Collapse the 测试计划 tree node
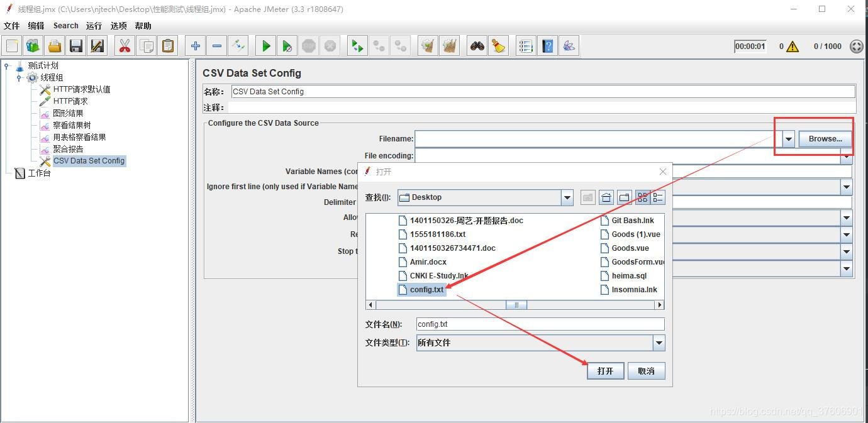Screen dimensions: 868x423 click(7, 66)
